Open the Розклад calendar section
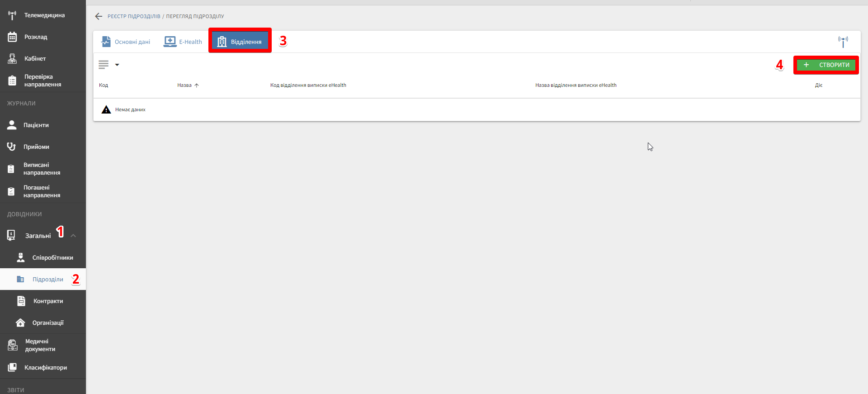Viewport: 868px width, 394px height. click(35, 37)
